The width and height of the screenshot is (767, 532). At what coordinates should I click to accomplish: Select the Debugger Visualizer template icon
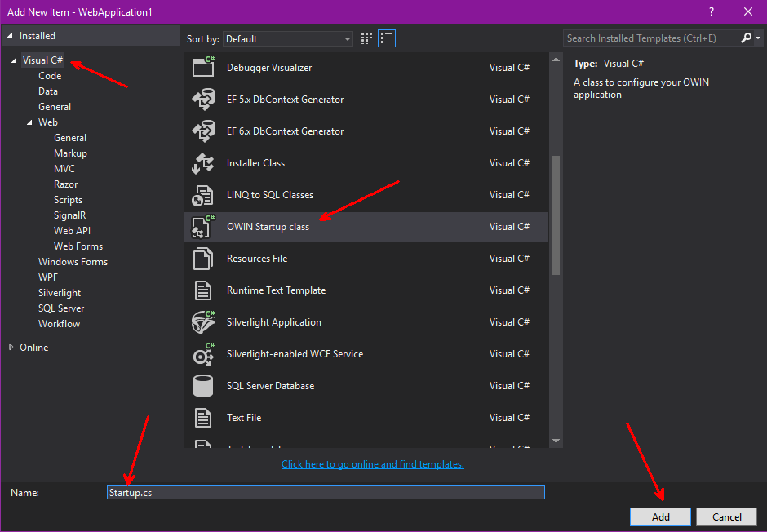[x=203, y=67]
